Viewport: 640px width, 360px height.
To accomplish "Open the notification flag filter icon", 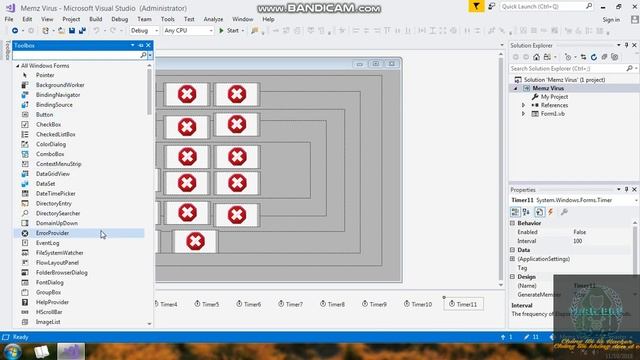I will [x=476, y=6].
